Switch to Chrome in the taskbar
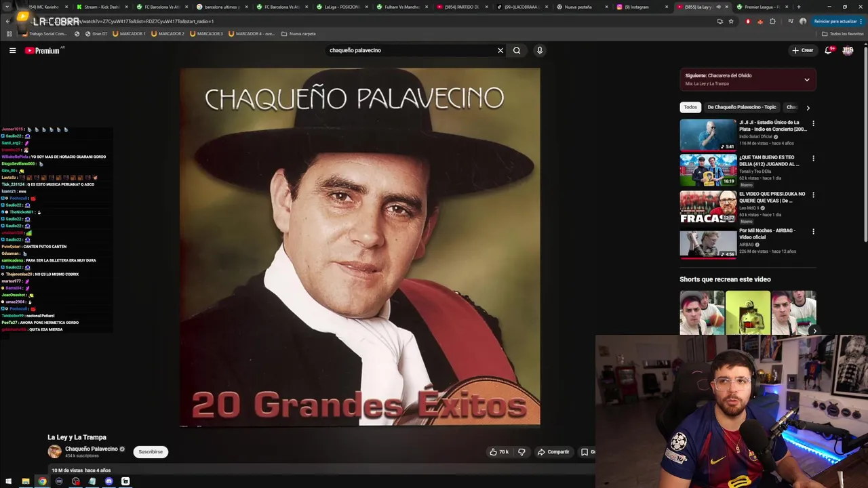 [42, 481]
